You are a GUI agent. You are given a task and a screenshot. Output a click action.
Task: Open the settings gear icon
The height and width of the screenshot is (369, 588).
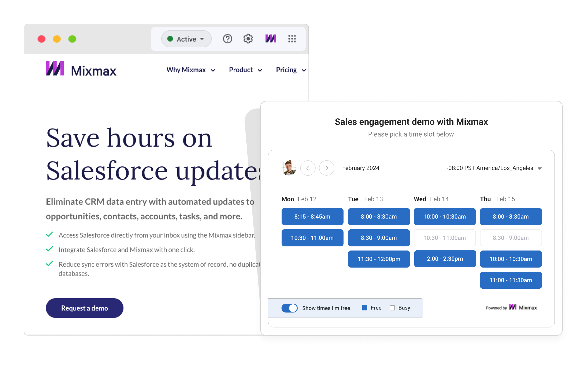(248, 39)
